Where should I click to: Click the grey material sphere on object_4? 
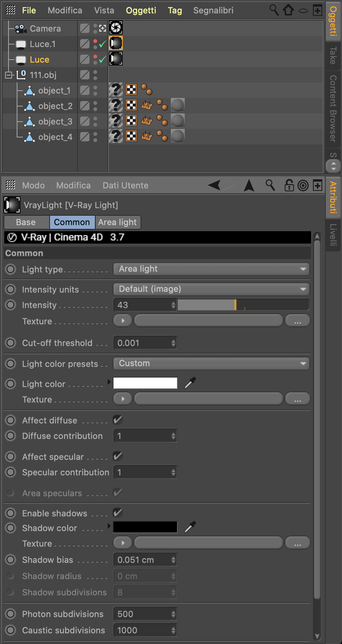(178, 136)
